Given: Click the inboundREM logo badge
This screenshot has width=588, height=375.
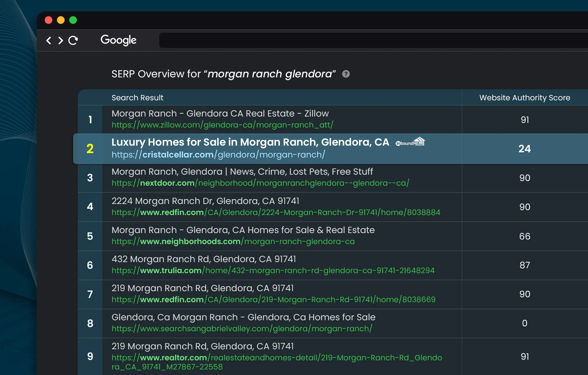Looking at the screenshot, I should [410, 142].
